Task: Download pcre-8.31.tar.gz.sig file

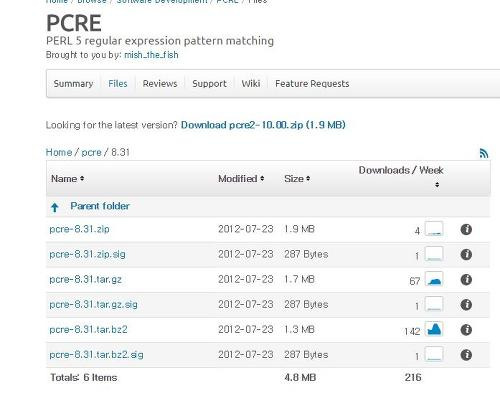Action: (93, 304)
